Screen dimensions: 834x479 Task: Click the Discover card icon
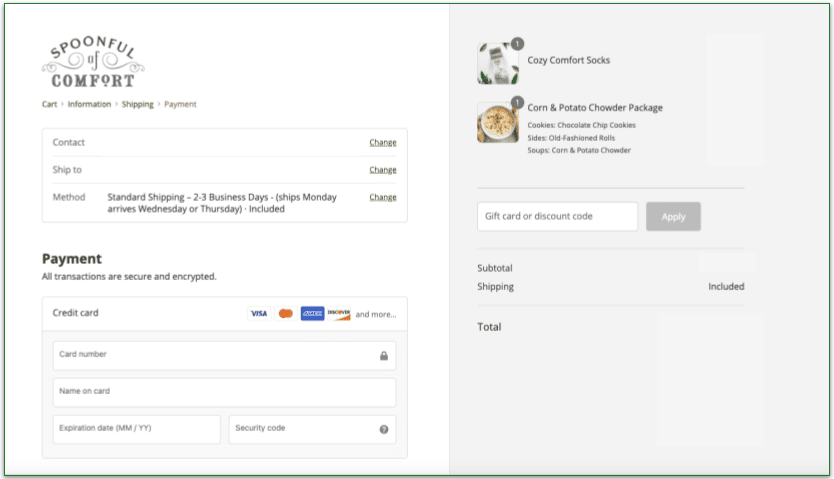click(x=339, y=314)
